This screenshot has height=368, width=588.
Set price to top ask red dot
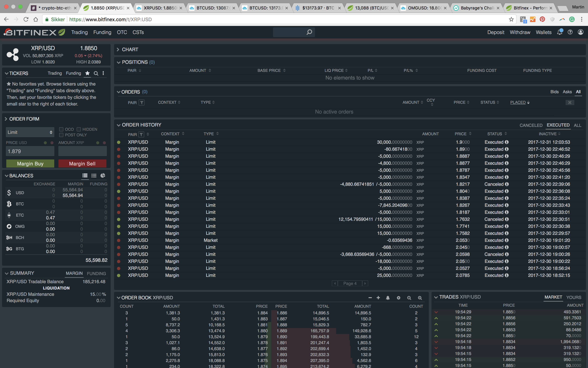click(52, 143)
